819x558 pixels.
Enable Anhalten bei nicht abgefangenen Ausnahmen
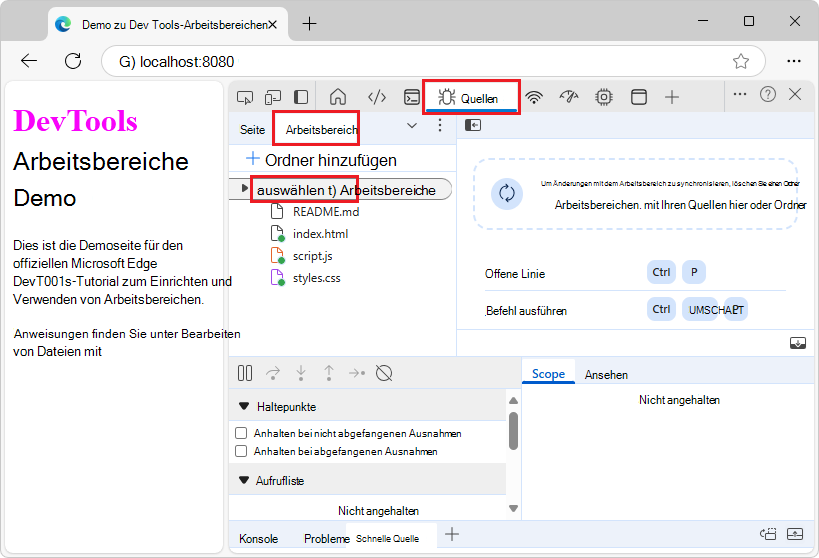pyautogui.click(x=241, y=433)
